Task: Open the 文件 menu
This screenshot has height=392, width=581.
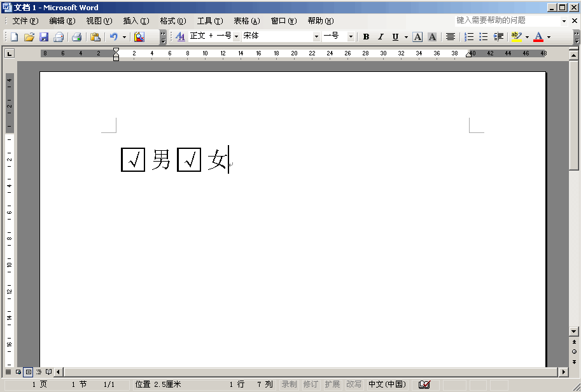Action: click(x=25, y=21)
